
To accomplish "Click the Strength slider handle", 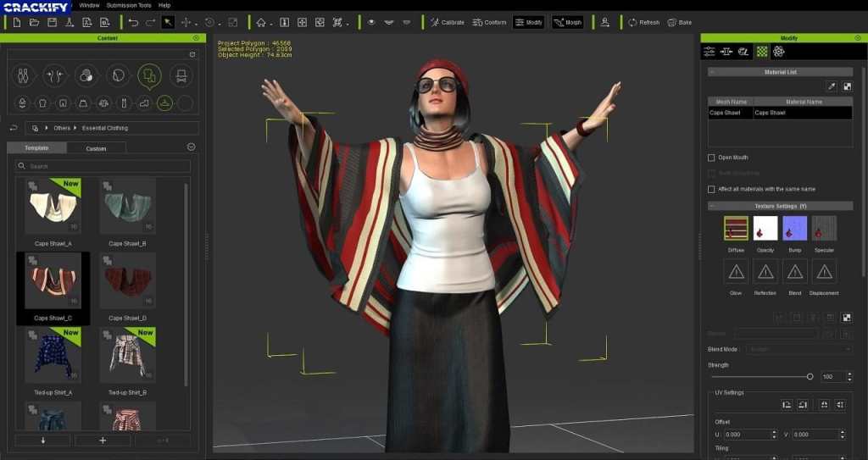I will point(810,376).
